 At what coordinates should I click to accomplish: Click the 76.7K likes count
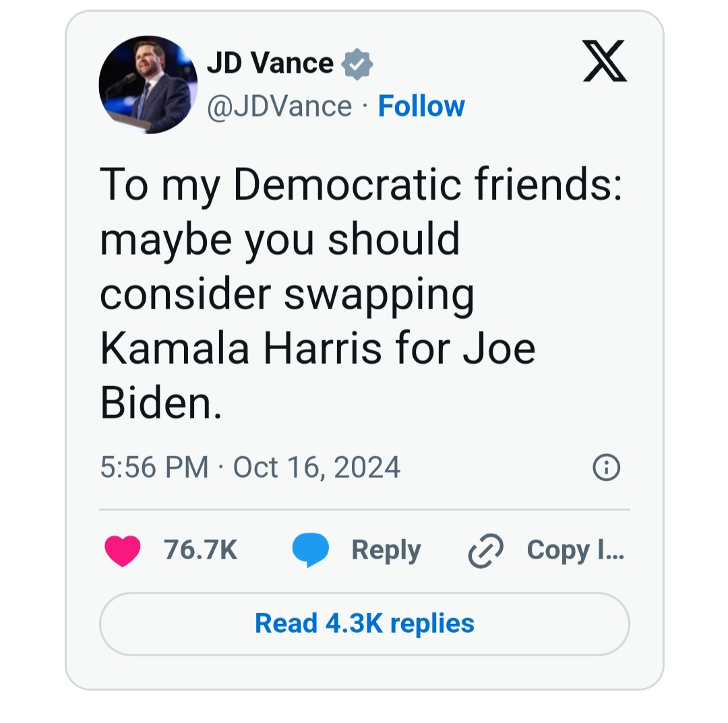pos(201,551)
